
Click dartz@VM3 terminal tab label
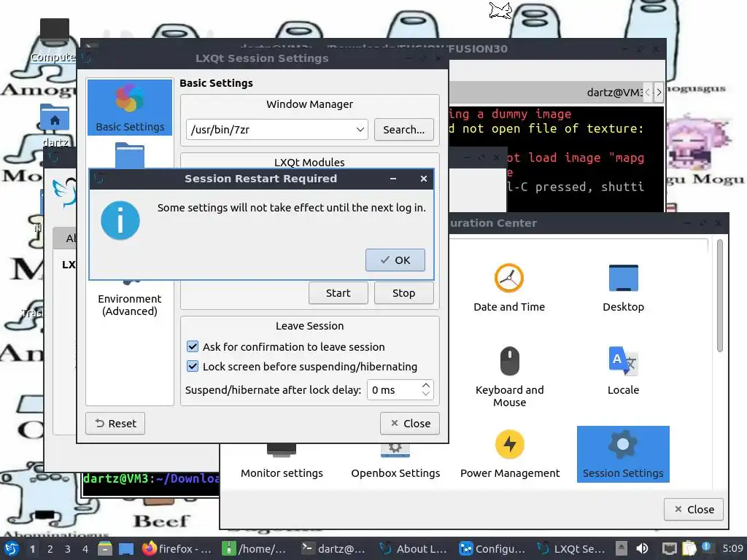click(614, 93)
